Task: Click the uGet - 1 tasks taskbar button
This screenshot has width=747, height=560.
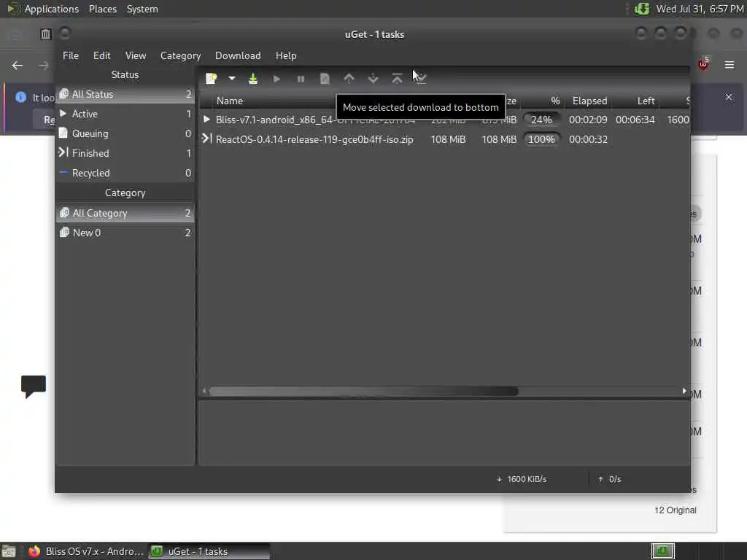Action: coord(209,551)
